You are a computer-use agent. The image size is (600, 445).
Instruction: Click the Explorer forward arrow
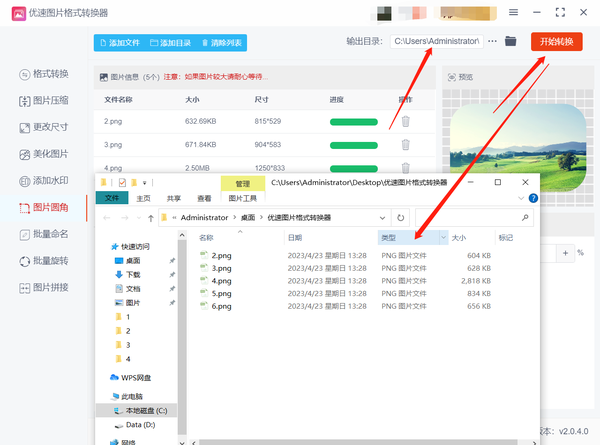124,218
